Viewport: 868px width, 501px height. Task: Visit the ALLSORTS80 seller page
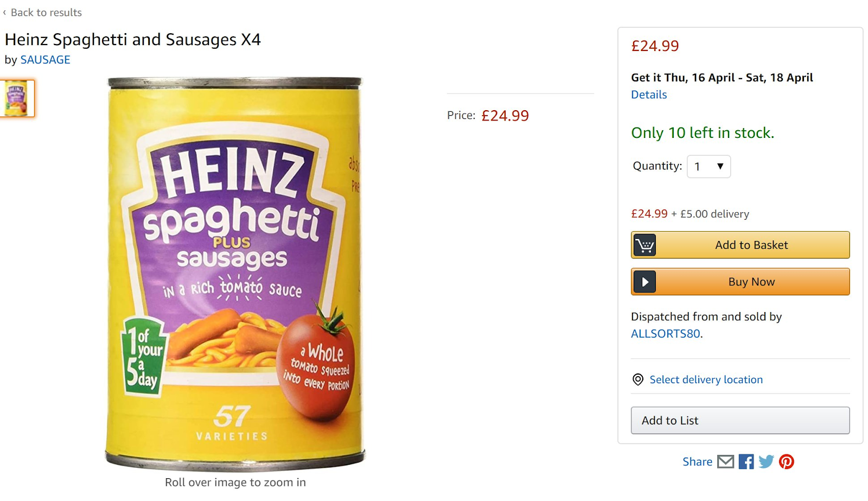(x=666, y=334)
